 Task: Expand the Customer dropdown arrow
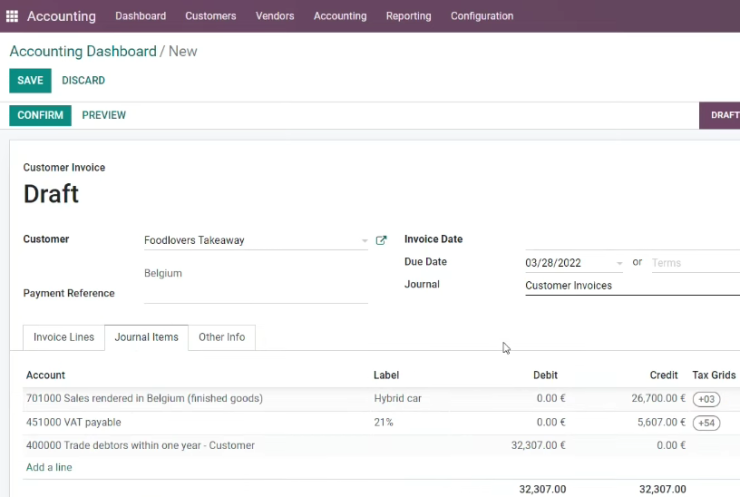pos(364,241)
